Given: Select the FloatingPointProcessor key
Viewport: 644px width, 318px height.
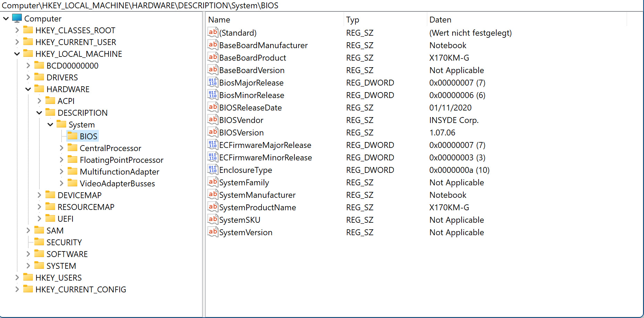Looking at the screenshot, I should pyautogui.click(x=121, y=160).
